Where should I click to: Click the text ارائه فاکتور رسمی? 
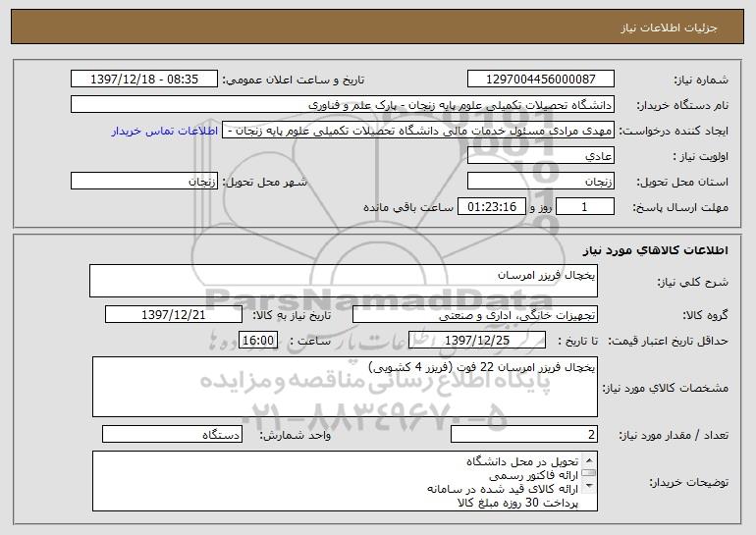coord(533,476)
